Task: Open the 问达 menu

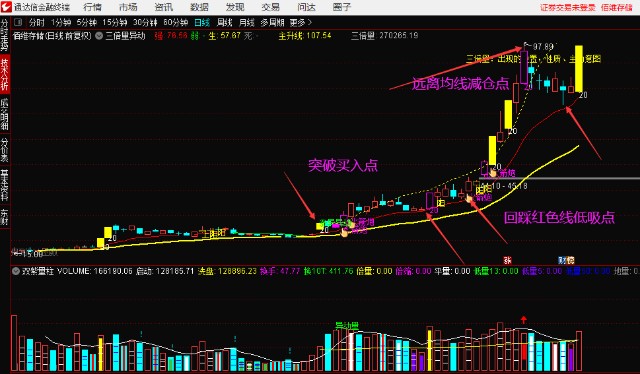Action: pyautogui.click(x=307, y=7)
